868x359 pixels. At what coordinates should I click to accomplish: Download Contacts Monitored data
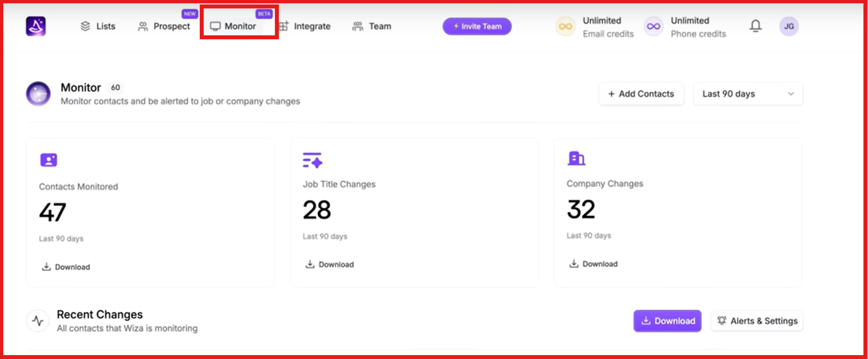[x=66, y=267]
